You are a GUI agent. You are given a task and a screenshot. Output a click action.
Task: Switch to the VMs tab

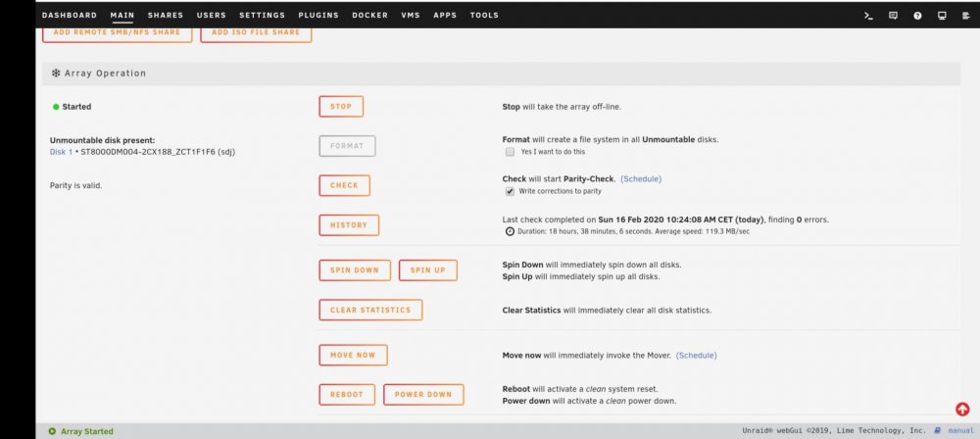pyautogui.click(x=411, y=15)
